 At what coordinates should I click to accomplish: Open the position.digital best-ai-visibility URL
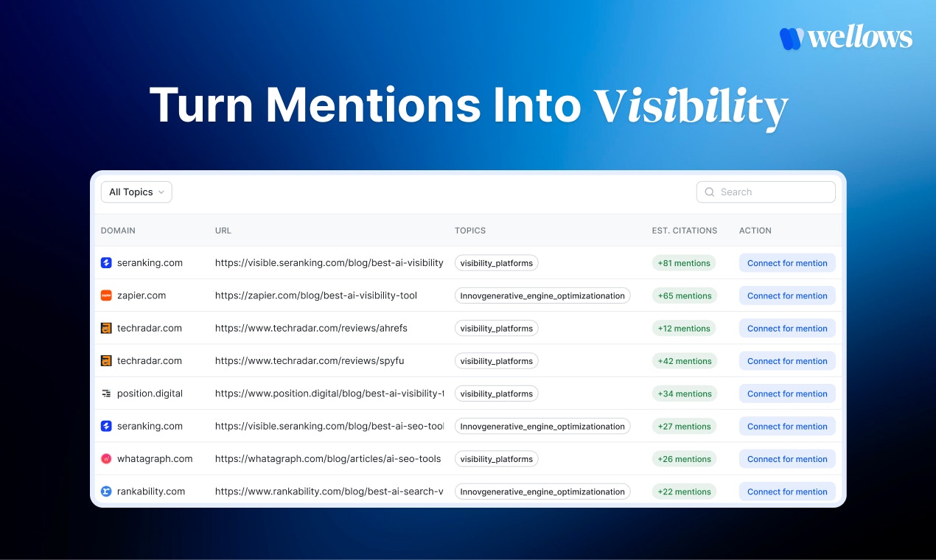pos(329,393)
